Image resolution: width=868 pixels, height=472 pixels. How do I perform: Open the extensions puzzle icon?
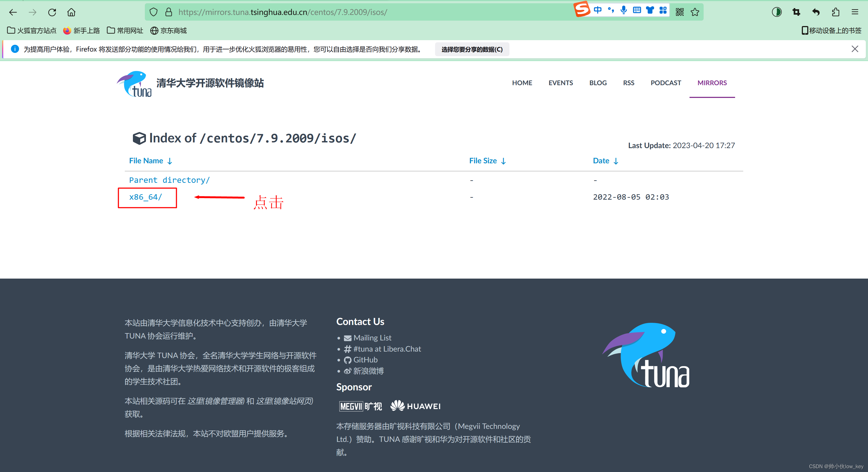coord(835,12)
